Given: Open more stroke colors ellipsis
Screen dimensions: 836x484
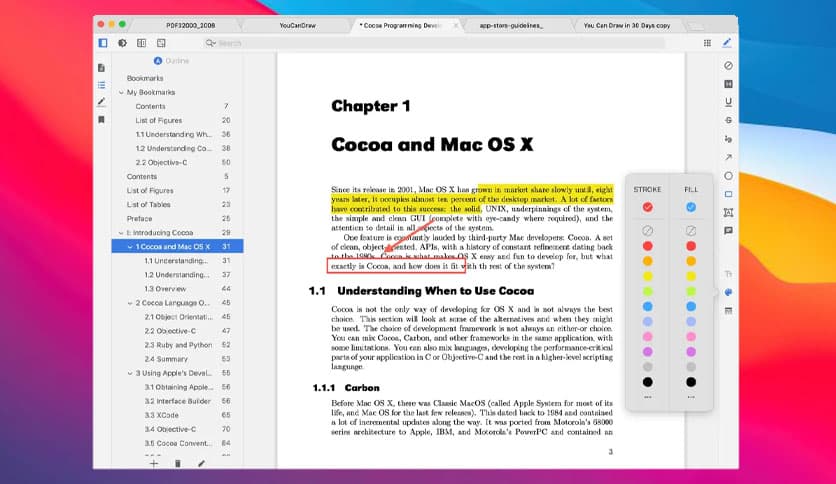Looking at the screenshot, I should 647,397.
